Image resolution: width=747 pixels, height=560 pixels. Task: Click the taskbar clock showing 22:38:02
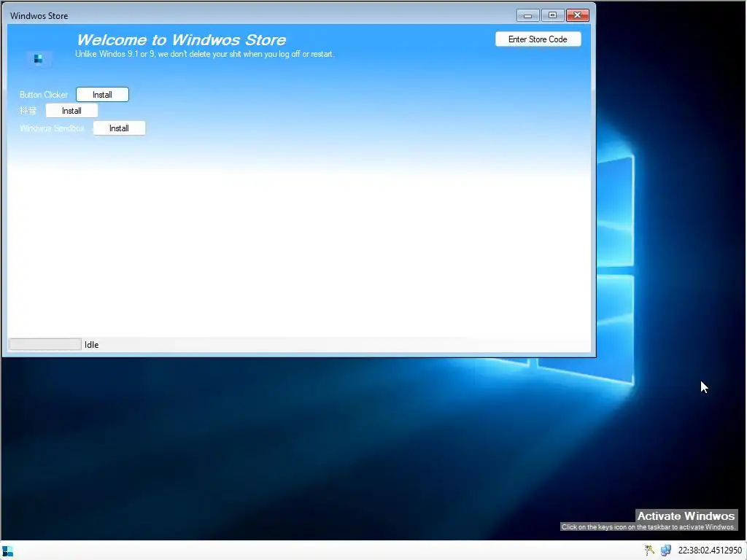710,551
